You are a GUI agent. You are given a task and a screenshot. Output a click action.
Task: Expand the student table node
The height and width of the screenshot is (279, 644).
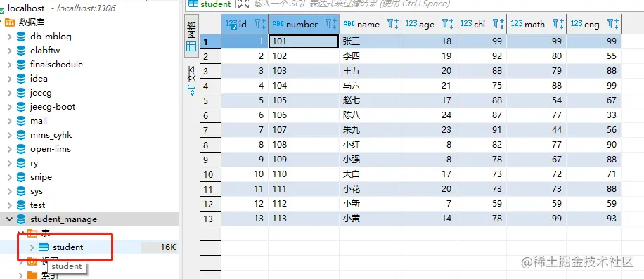coord(32,247)
